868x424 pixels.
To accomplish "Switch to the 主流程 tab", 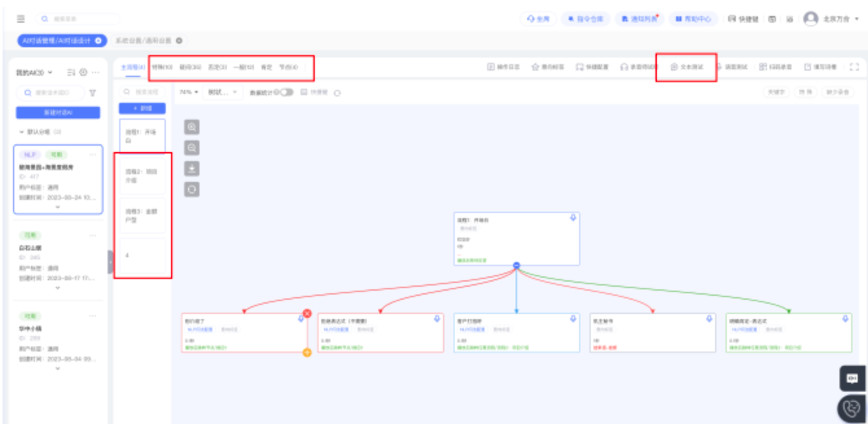I will coord(133,67).
